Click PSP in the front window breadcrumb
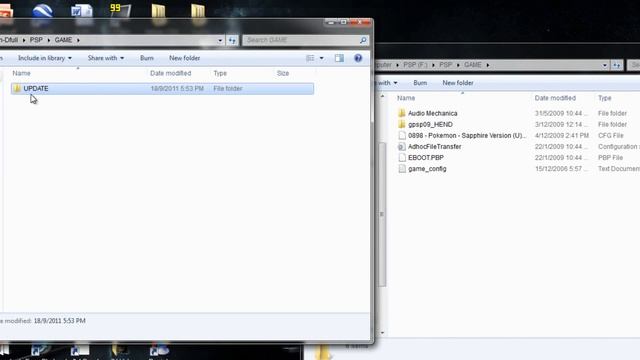 click(x=36, y=40)
